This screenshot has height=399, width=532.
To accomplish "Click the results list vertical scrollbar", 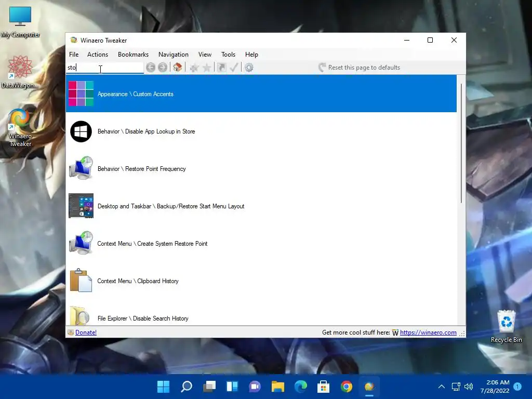I will click(461, 143).
